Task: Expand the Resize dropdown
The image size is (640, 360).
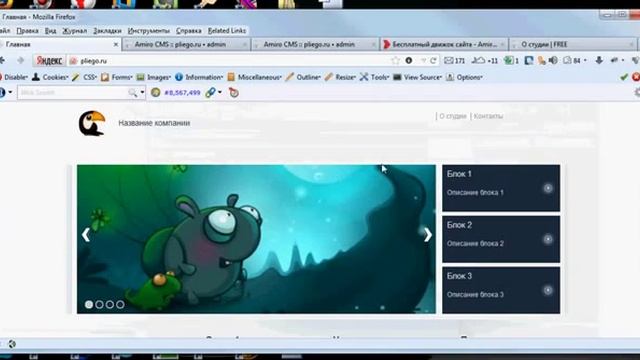Action: [340, 77]
